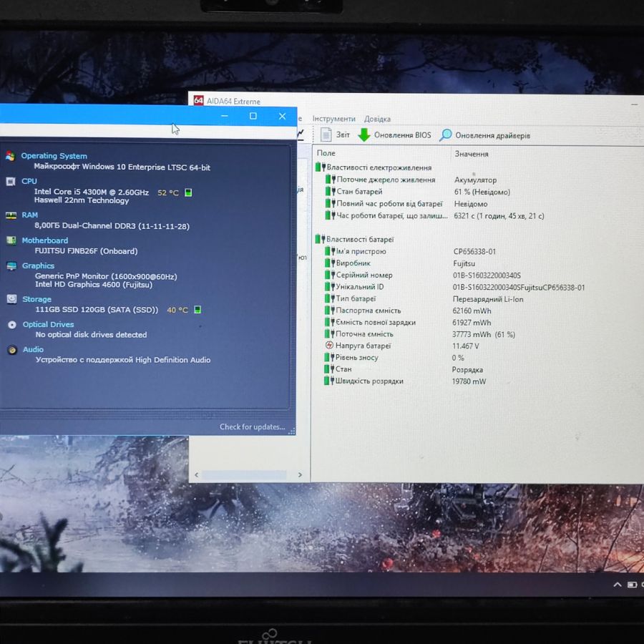Image resolution: width=644 pixels, height=644 pixels.
Task: Click the driver update magnifier icon
Action: tap(446, 135)
